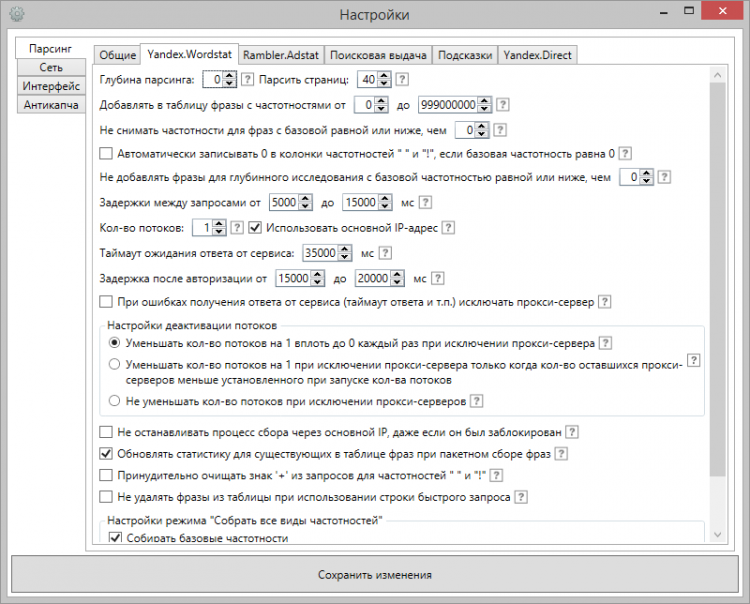Show help for Не уменьшать кол-во потоков
750x604 pixels.
476,401
